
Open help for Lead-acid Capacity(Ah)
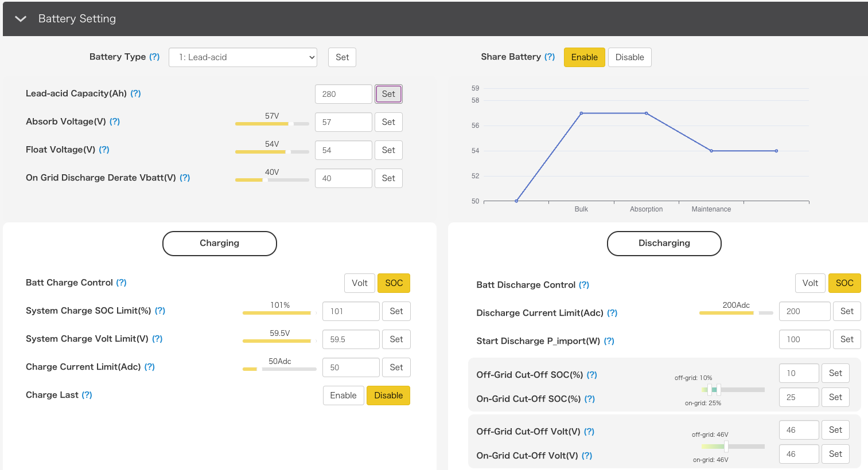click(x=135, y=93)
